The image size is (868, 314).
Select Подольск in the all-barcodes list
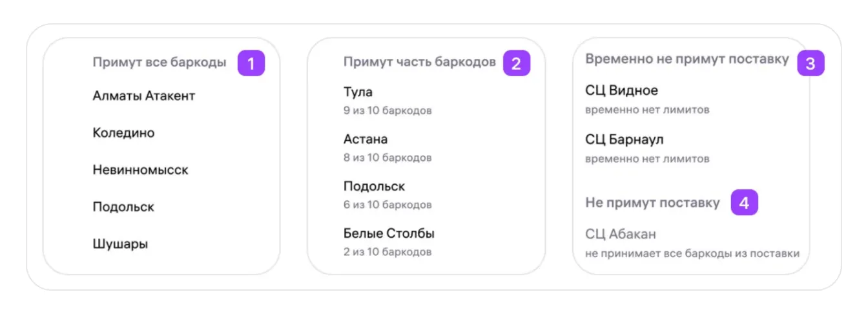(x=123, y=207)
